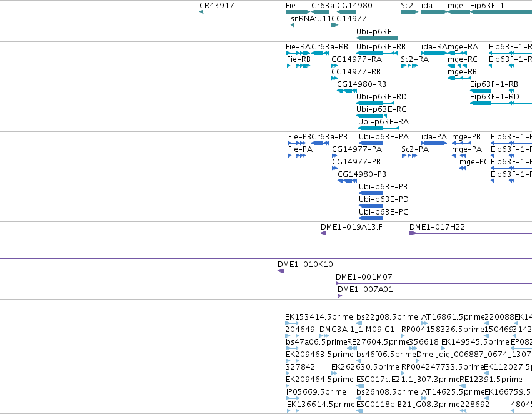
Task: Select EST EK153414.5prime
Action: (319, 317)
